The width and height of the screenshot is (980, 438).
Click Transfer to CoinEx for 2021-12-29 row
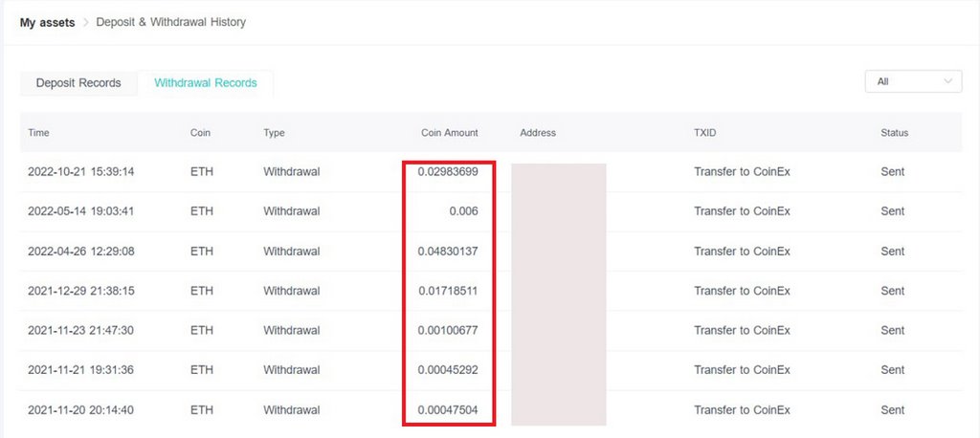tap(742, 291)
